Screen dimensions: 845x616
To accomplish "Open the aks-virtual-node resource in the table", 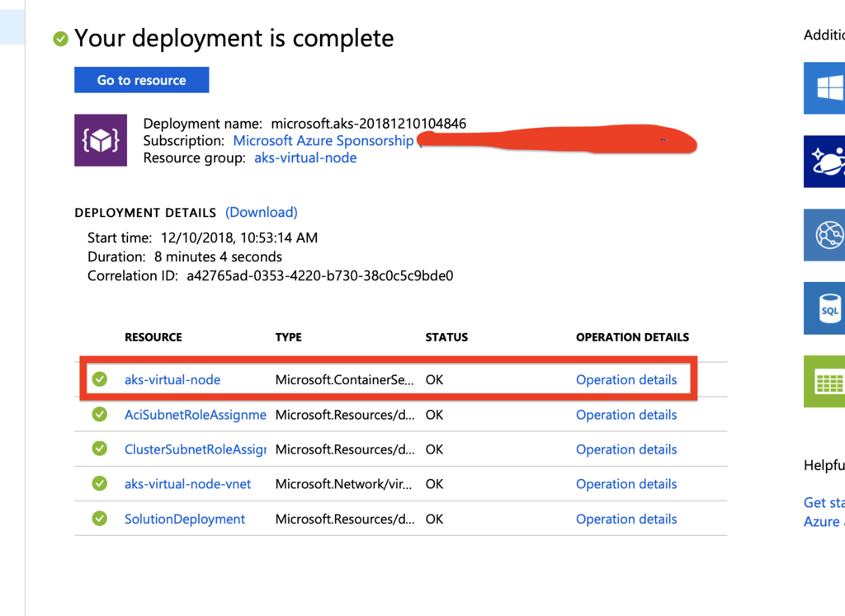I will (x=172, y=380).
